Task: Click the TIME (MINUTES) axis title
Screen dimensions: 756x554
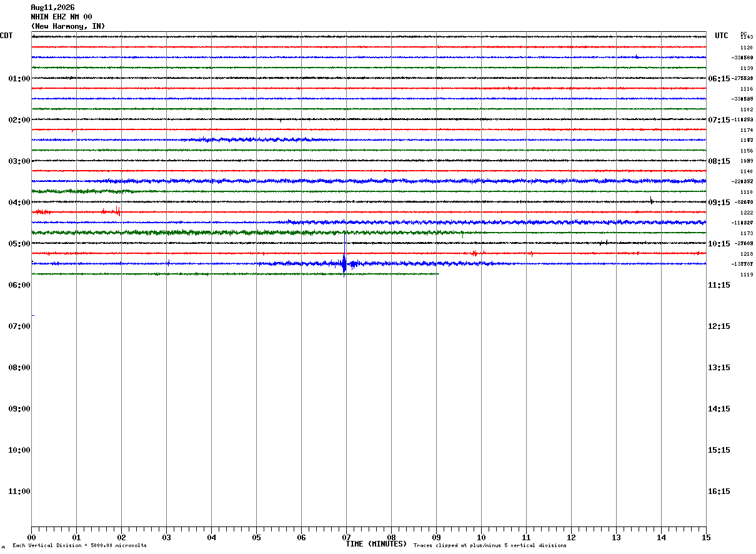Action: click(x=376, y=544)
